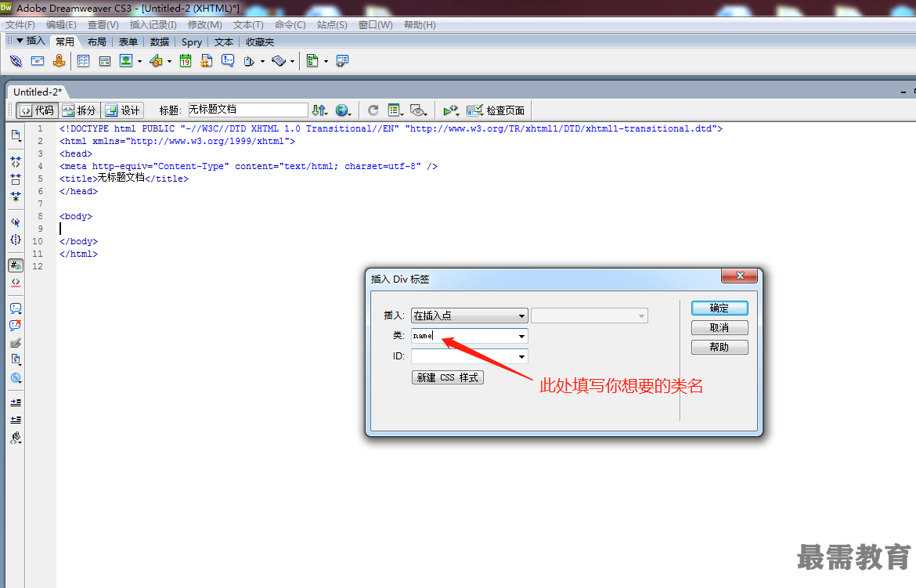Expand the Images dropdown arrow
The image size is (916, 588).
139,61
